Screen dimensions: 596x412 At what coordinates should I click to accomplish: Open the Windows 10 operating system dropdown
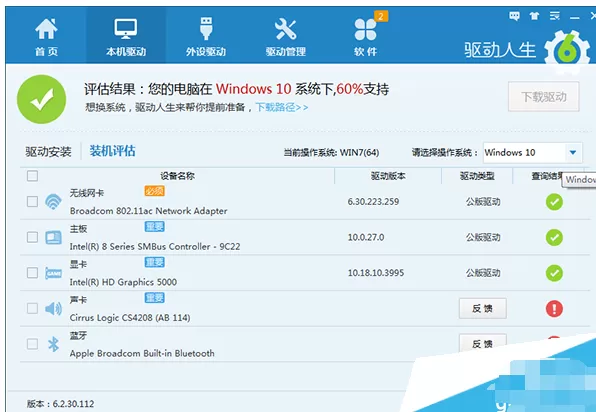pyautogui.click(x=532, y=153)
